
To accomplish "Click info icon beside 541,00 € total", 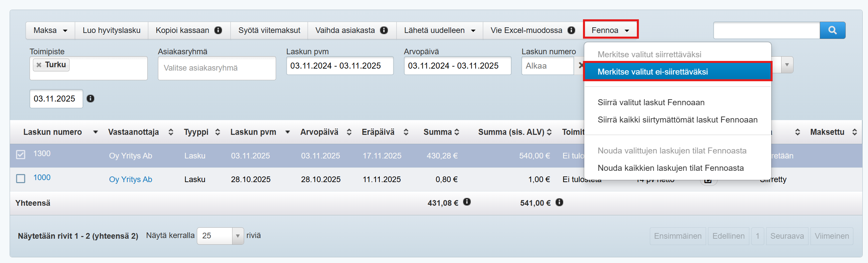I will [559, 202].
